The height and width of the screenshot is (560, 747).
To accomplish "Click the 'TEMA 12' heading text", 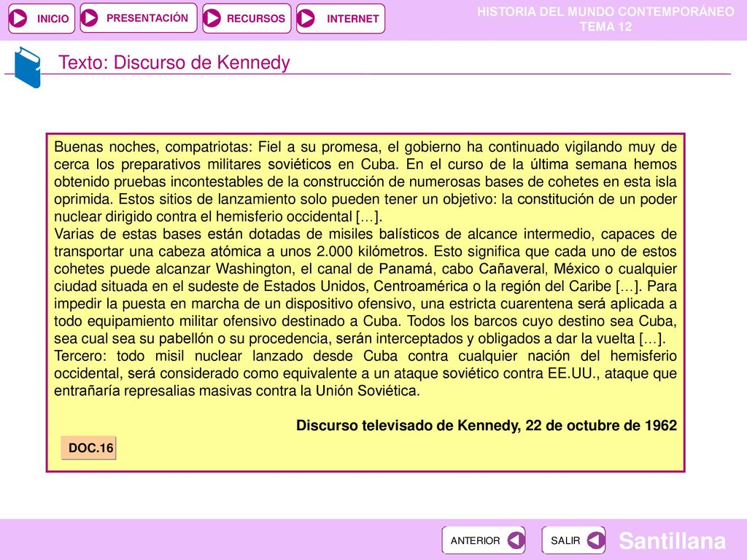I will pos(605,27).
